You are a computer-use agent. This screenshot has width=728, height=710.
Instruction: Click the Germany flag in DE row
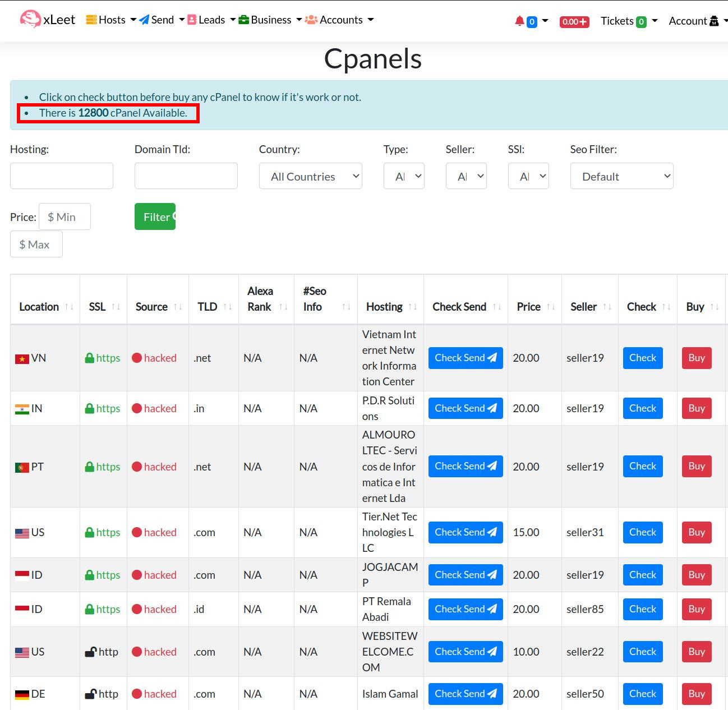22,695
